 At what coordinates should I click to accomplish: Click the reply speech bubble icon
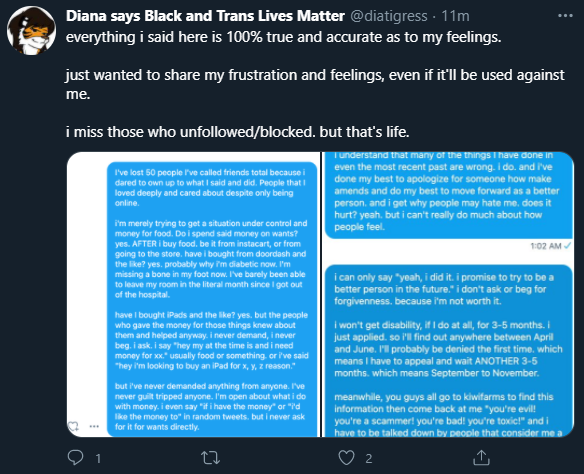(75, 458)
